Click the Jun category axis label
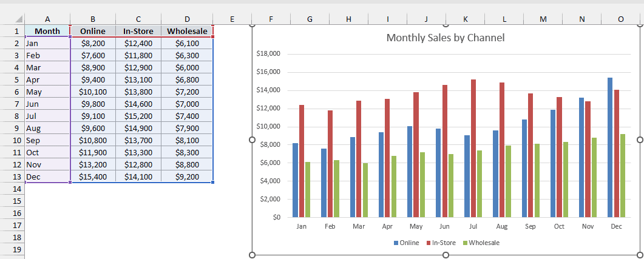The height and width of the screenshot is (259, 644). 444,227
